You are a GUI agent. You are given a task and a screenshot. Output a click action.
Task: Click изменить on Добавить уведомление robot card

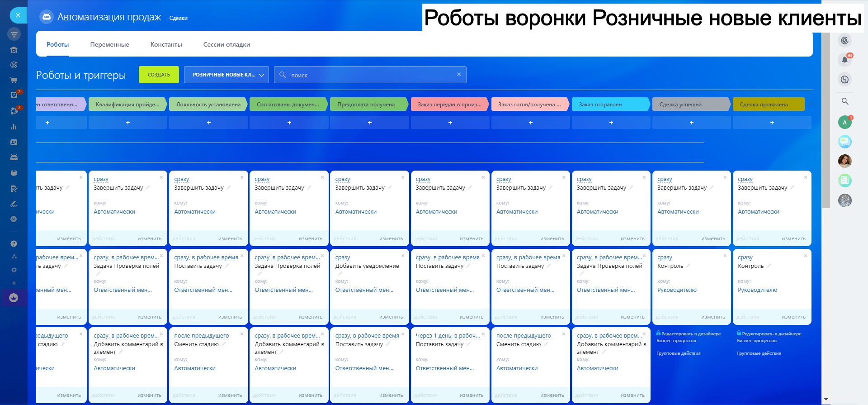point(391,317)
